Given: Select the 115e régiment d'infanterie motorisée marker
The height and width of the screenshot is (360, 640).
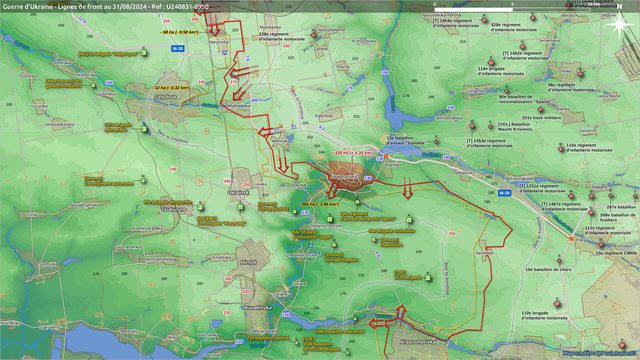Looking at the screenshot, I should 561,149.
